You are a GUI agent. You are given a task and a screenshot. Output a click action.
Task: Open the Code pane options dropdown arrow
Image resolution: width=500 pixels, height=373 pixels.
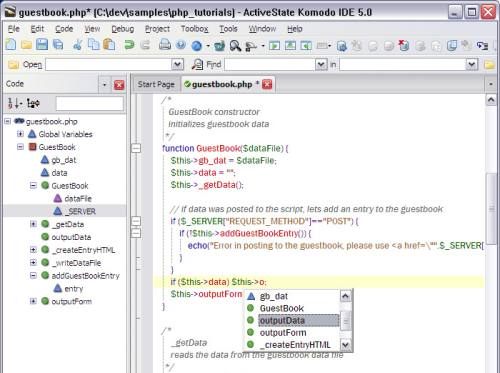coord(105,85)
